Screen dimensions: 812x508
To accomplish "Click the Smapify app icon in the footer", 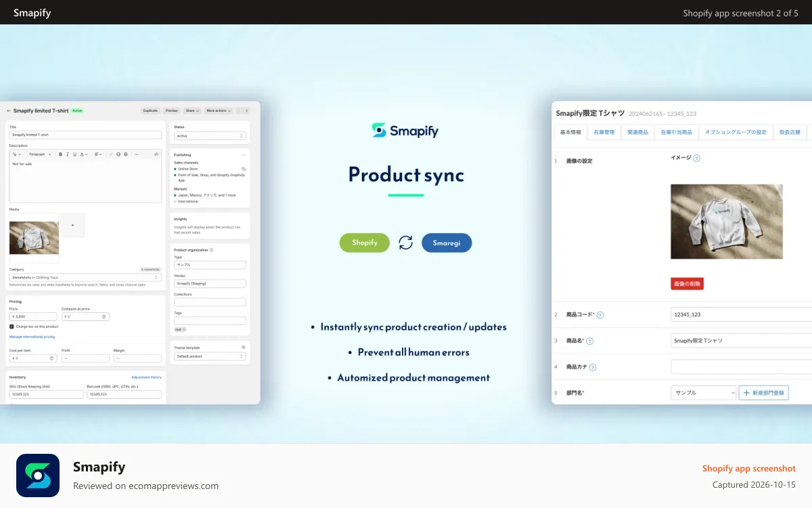I will (38, 475).
